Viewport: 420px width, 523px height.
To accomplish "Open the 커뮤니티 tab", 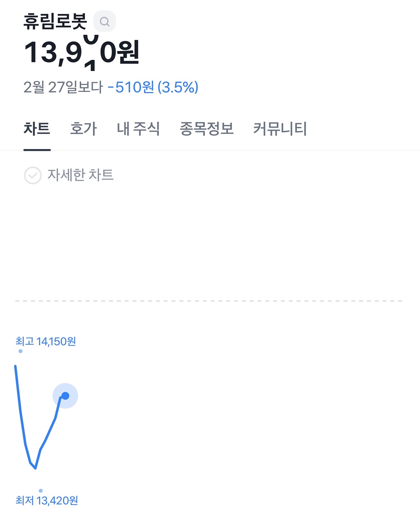I will pyautogui.click(x=280, y=128).
